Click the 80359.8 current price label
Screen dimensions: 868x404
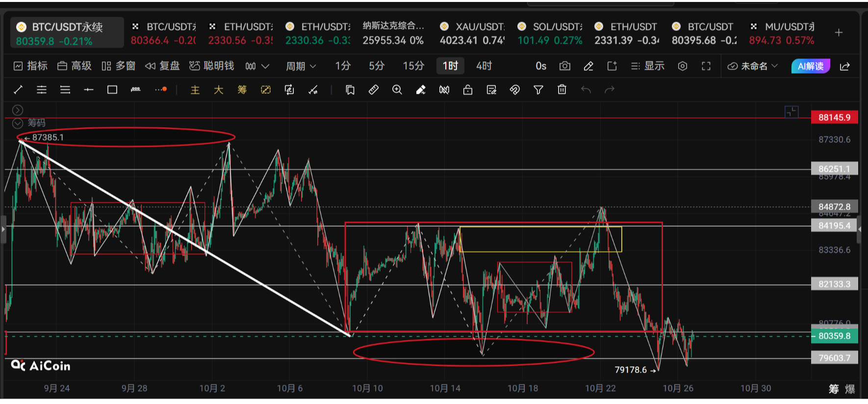(835, 336)
